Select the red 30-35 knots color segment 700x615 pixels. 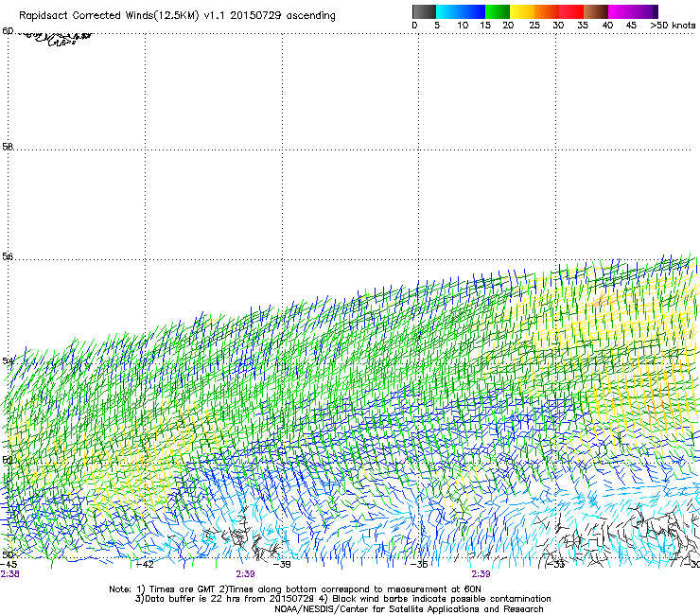(x=571, y=11)
